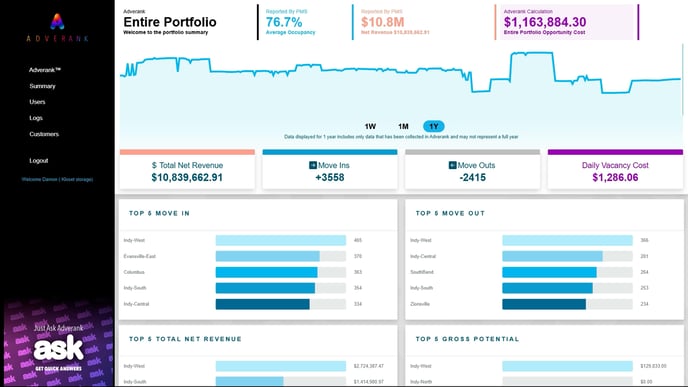Click the Move Ins arrow icon
This screenshot has width=688, height=387.
313,165
